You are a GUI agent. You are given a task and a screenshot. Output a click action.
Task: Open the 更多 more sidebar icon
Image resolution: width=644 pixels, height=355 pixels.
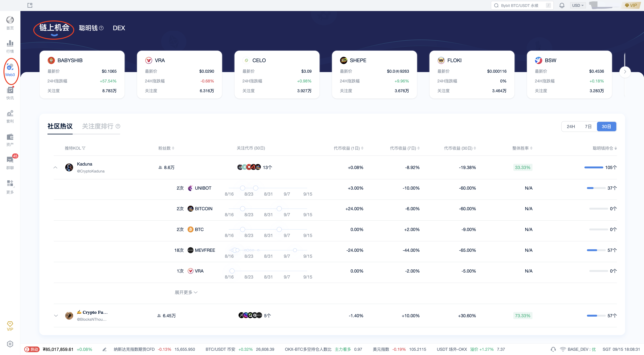pos(10,187)
